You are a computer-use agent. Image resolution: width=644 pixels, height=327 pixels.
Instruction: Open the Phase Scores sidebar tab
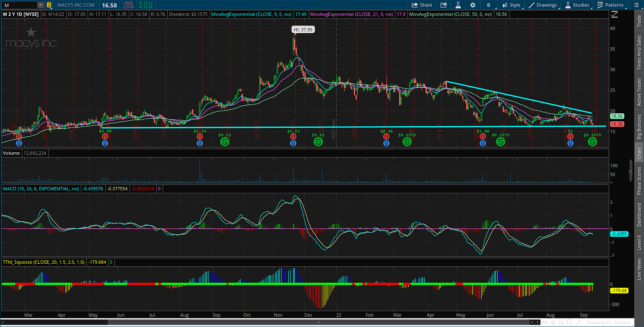coord(639,180)
